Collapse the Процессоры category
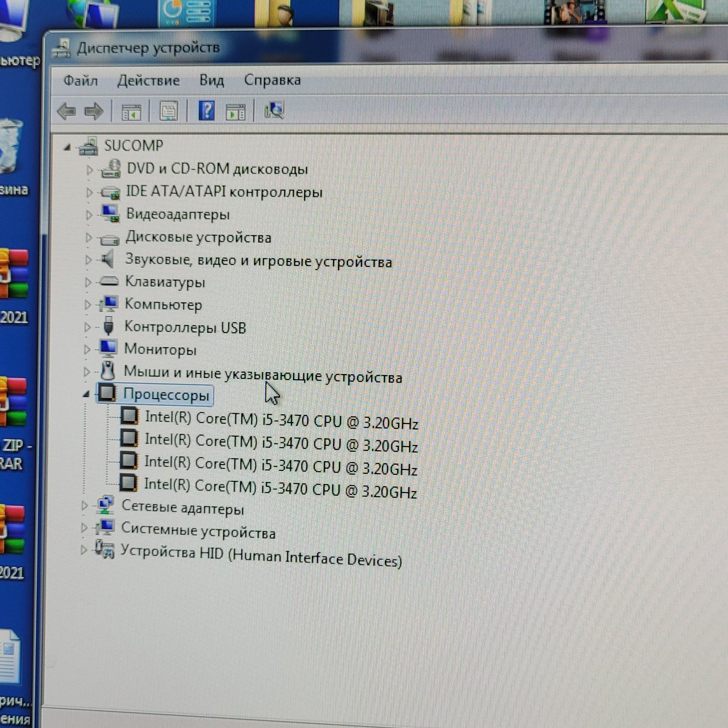This screenshot has width=728, height=728. pyautogui.click(x=86, y=394)
